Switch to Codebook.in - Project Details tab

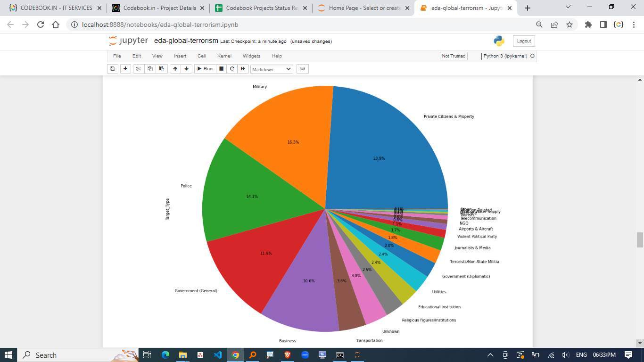[159, 8]
